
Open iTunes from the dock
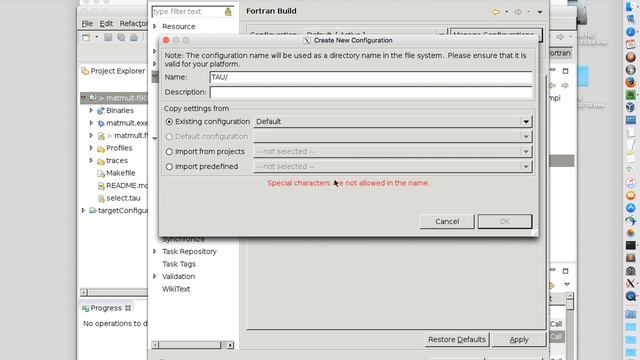pyautogui.click(x=631, y=182)
